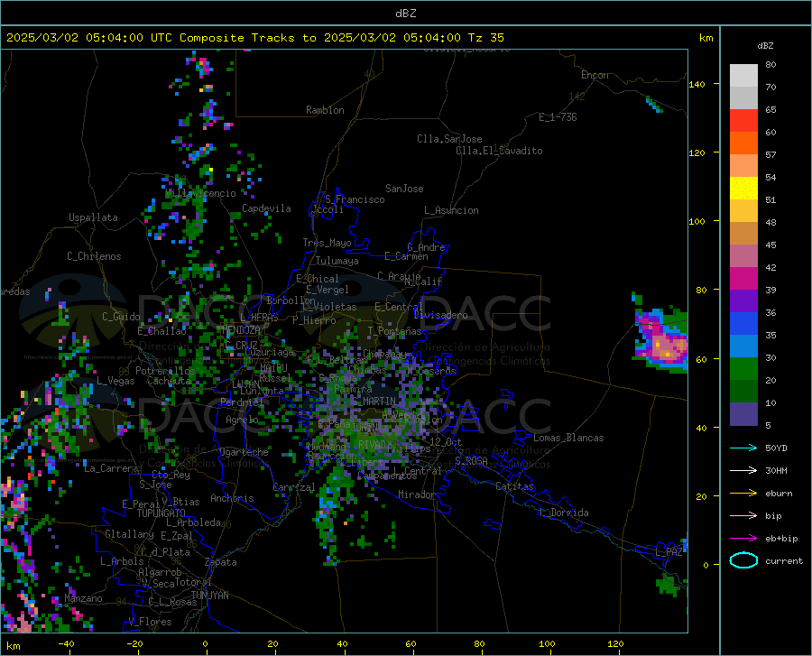Viewport: 812px width, 656px height.
Task: Click the '30HM' legend label
Action: [776, 471]
